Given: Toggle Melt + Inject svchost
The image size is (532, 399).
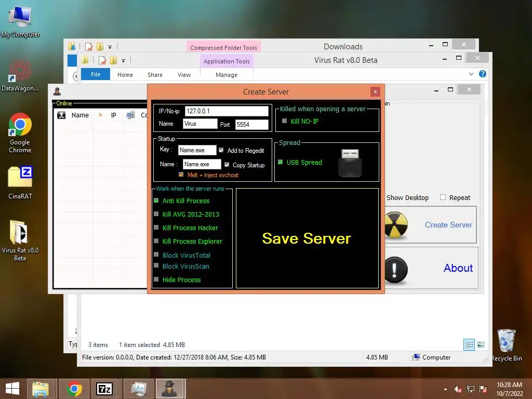Looking at the screenshot, I should pos(181,175).
